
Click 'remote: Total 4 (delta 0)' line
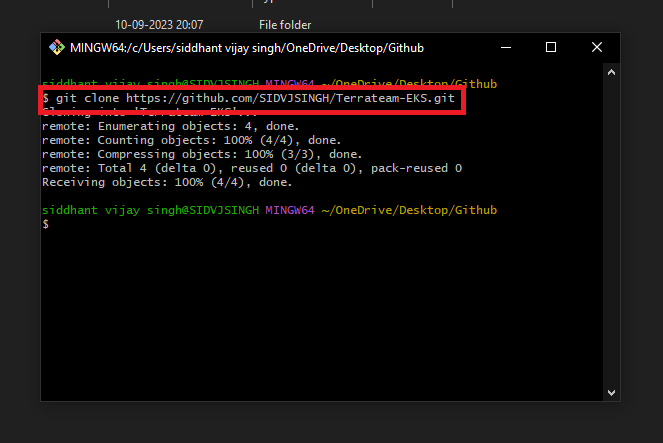click(252, 168)
